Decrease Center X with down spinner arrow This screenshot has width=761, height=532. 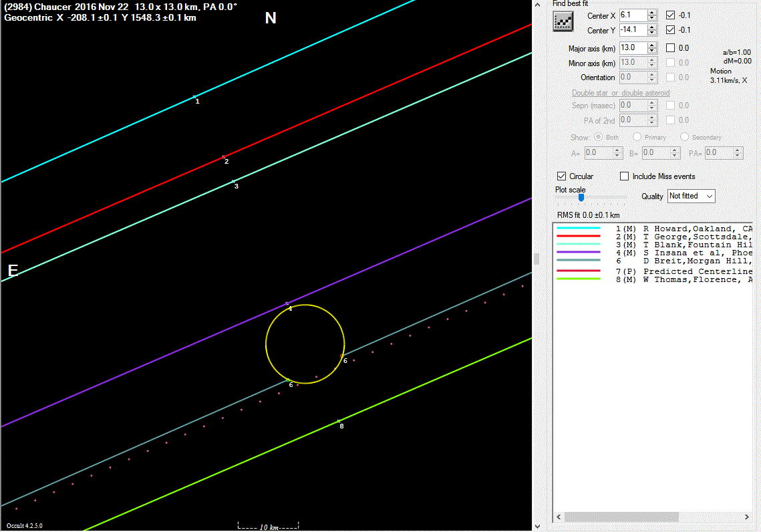(652, 19)
